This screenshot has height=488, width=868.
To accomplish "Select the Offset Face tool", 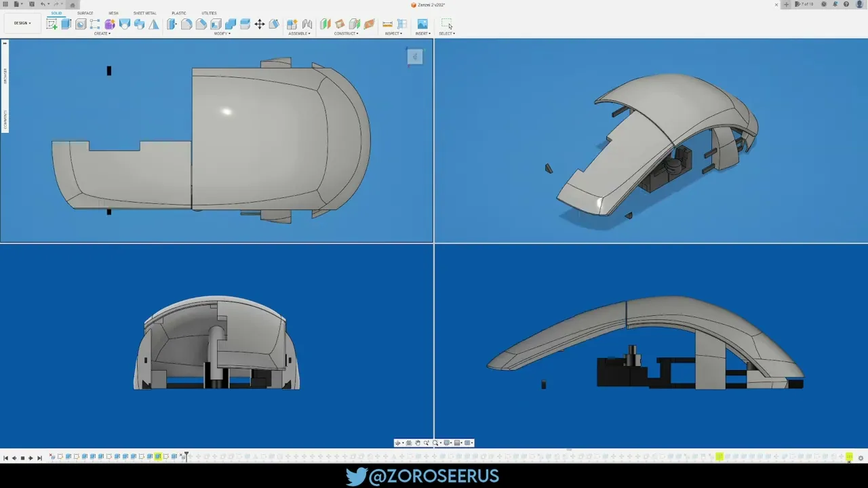I will (245, 24).
